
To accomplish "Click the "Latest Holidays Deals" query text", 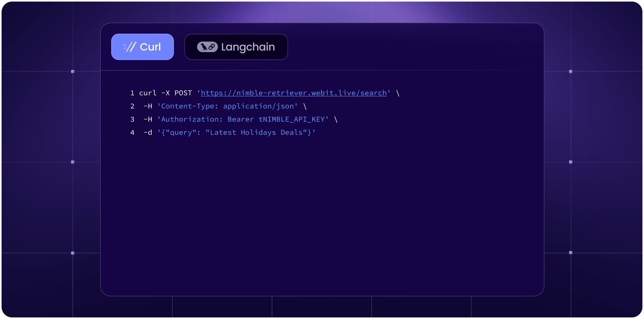I will (x=258, y=132).
